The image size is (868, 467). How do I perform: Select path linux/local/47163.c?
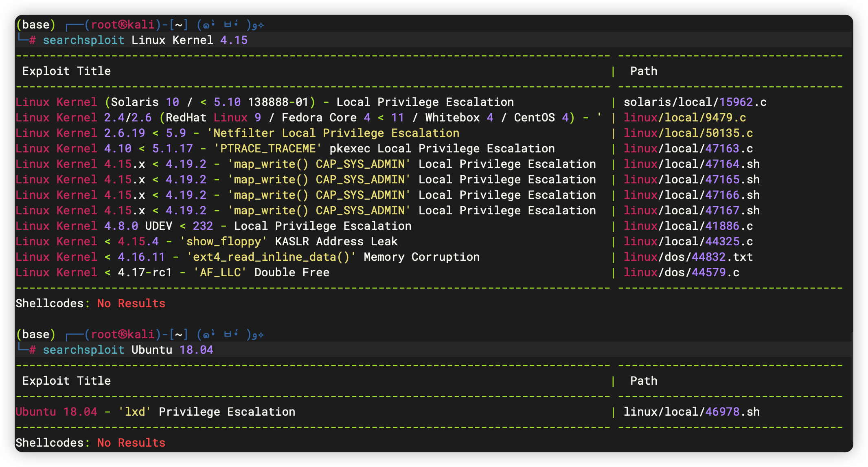coord(688,148)
